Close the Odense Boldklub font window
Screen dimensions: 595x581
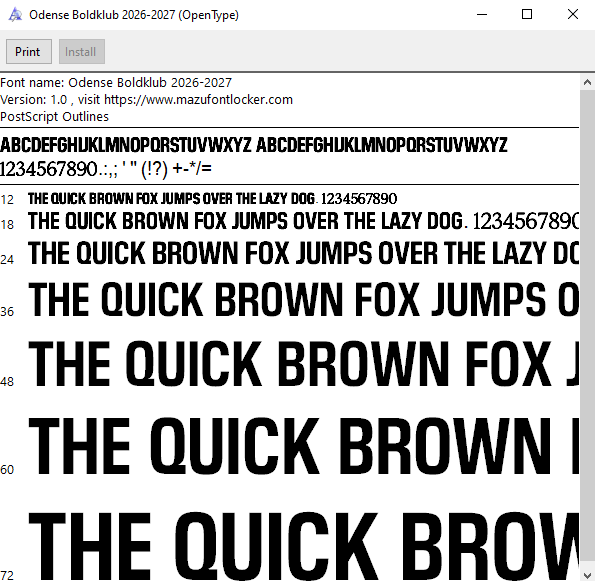[x=572, y=15]
